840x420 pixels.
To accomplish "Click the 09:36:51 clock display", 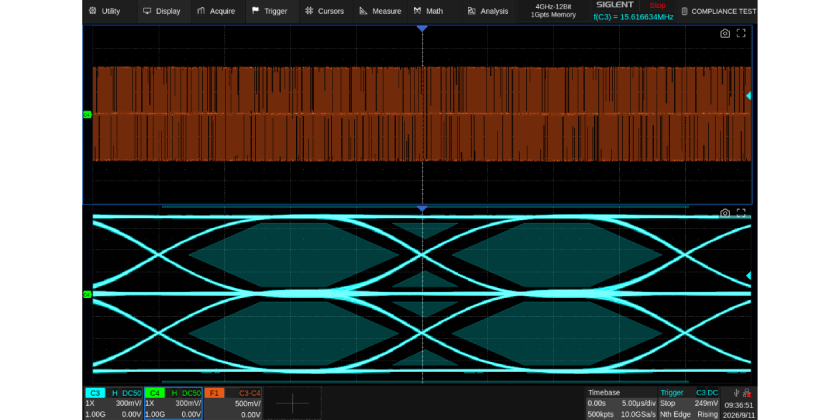I will pyautogui.click(x=739, y=406).
